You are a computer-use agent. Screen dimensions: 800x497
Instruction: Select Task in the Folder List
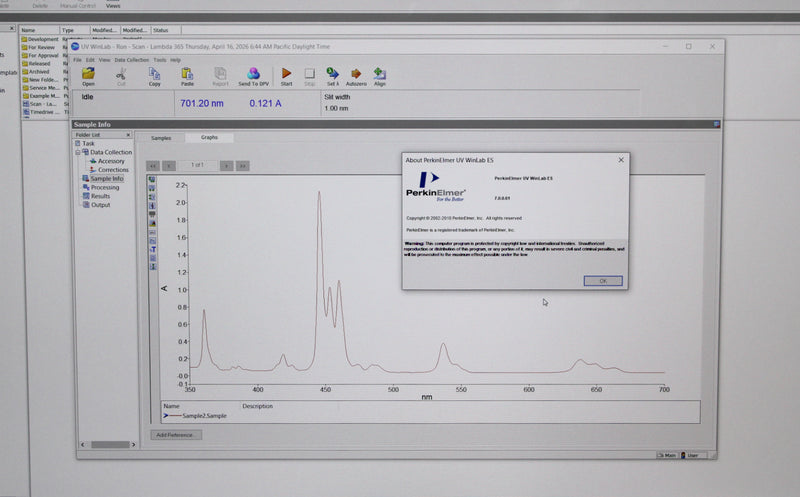coord(88,143)
